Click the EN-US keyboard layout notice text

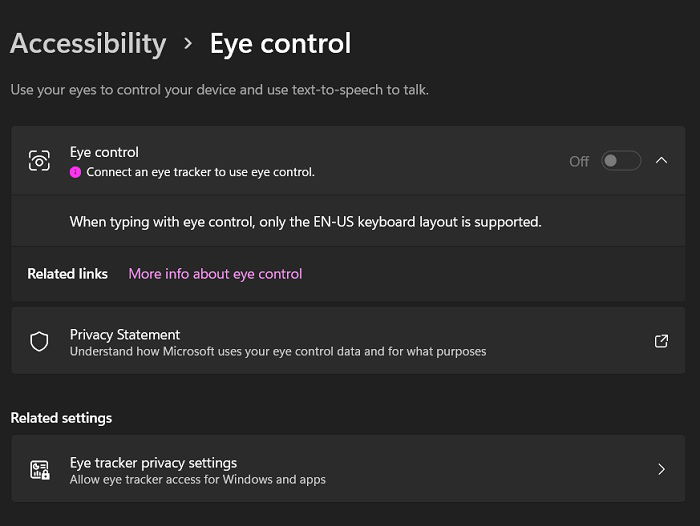pyautogui.click(x=305, y=222)
